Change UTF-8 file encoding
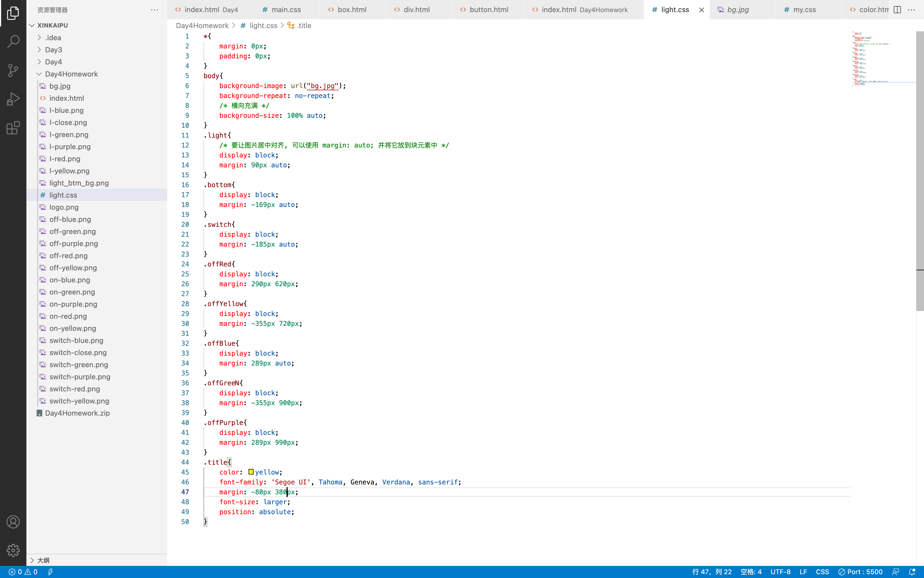 780,572
